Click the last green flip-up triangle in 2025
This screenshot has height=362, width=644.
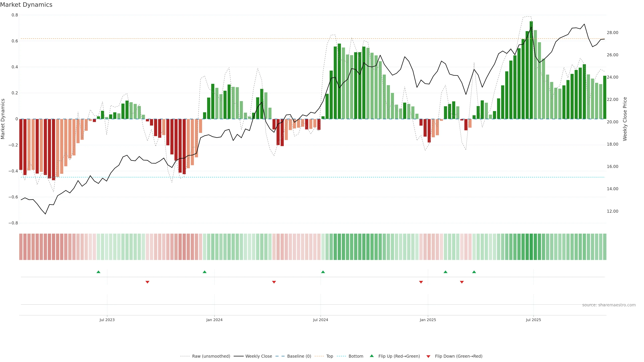(474, 272)
